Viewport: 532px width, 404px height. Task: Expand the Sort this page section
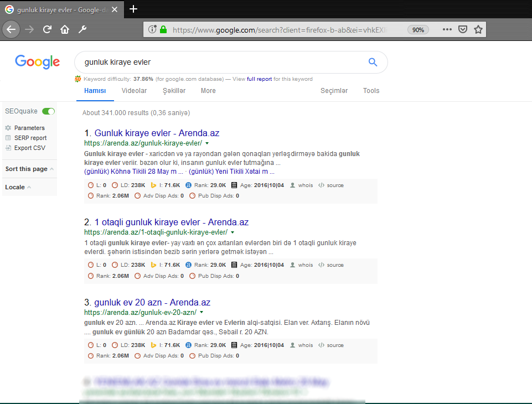pyautogui.click(x=29, y=169)
